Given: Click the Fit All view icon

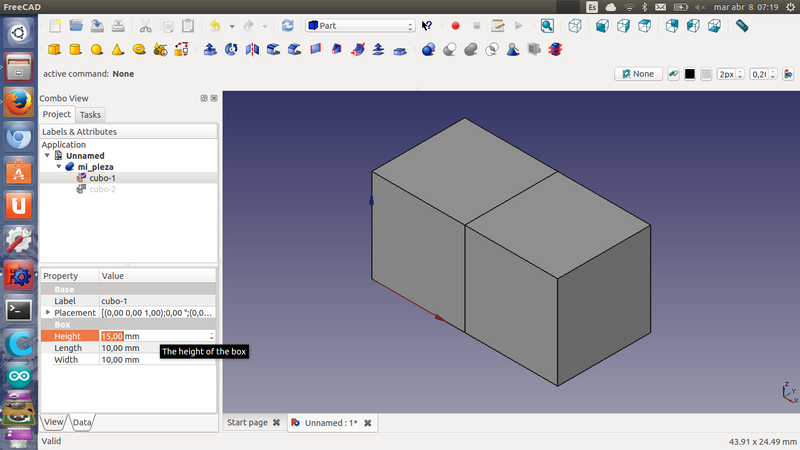Looking at the screenshot, I should pyautogui.click(x=549, y=25).
